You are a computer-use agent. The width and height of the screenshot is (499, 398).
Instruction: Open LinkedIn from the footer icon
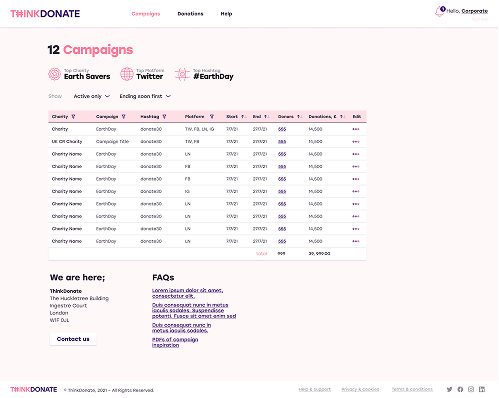pos(482,389)
